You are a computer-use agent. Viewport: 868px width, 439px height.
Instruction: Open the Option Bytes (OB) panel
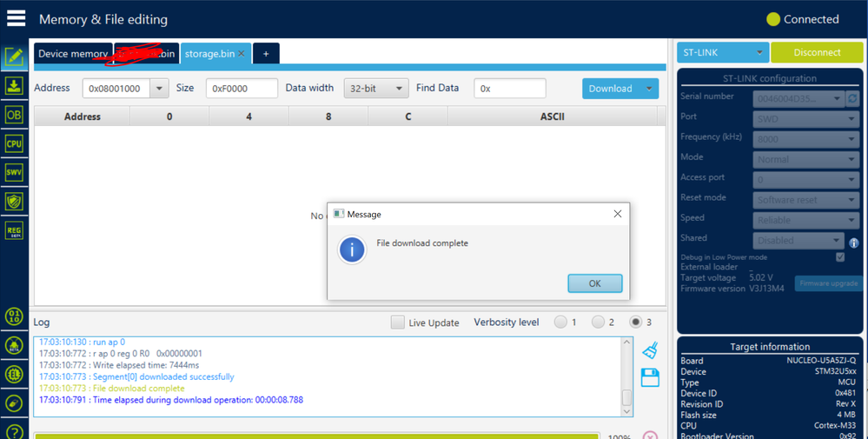(x=14, y=115)
